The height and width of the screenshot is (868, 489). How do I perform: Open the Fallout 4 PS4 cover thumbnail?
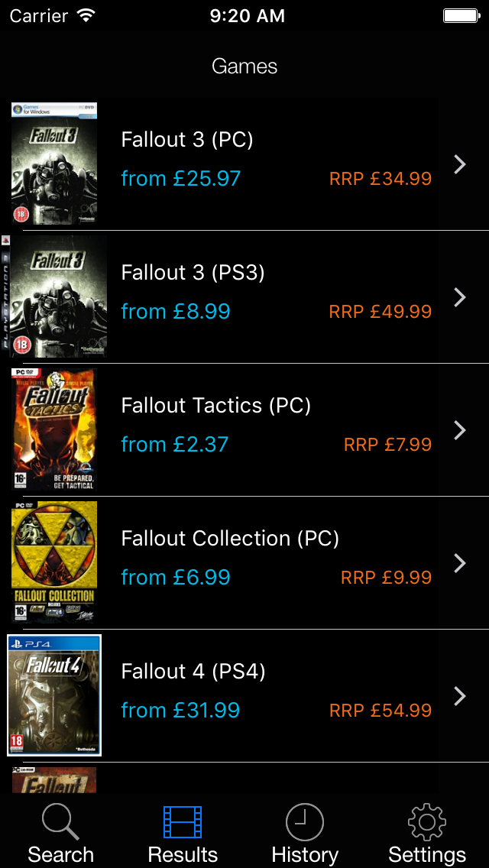pyautogui.click(x=53, y=694)
